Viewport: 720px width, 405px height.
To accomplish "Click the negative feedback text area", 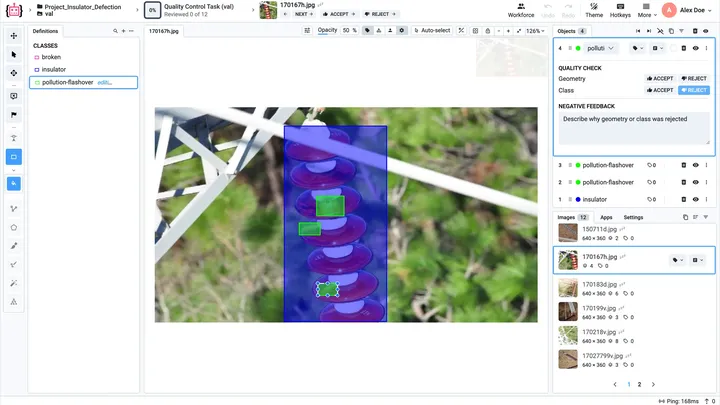I will click(634, 128).
